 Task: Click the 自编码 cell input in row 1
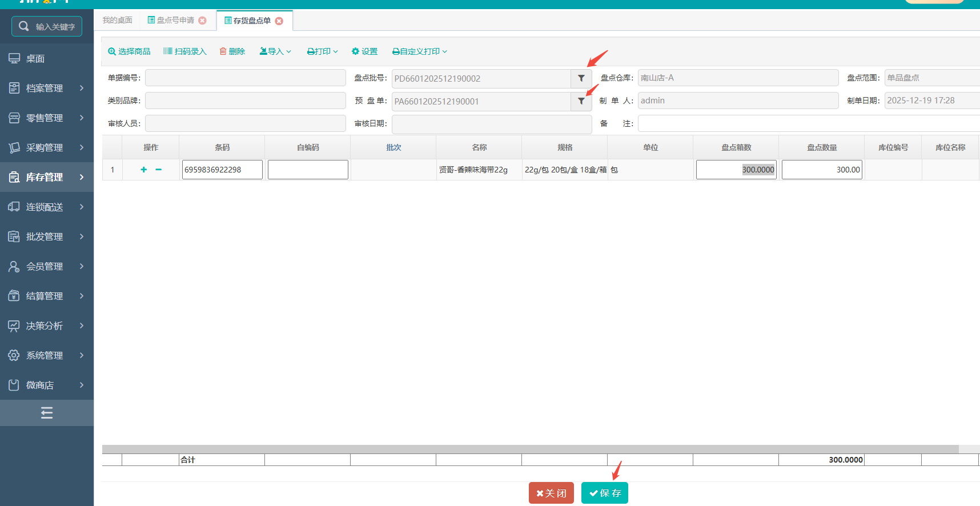coord(308,170)
